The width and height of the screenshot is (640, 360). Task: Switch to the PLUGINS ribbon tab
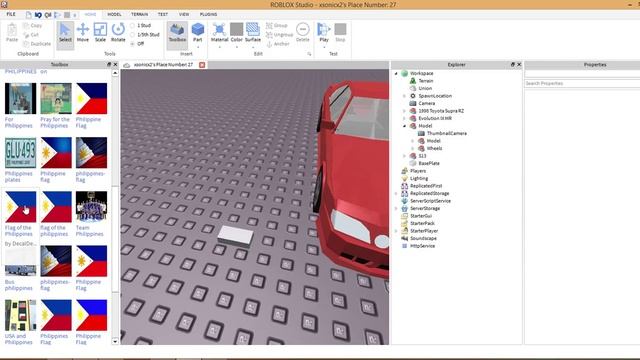click(x=209, y=14)
